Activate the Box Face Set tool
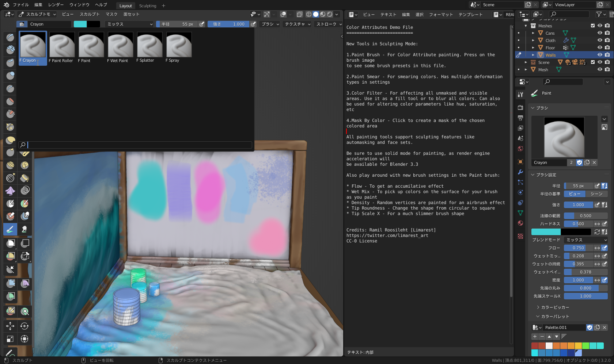The image size is (614, 364). click(10, 256)
